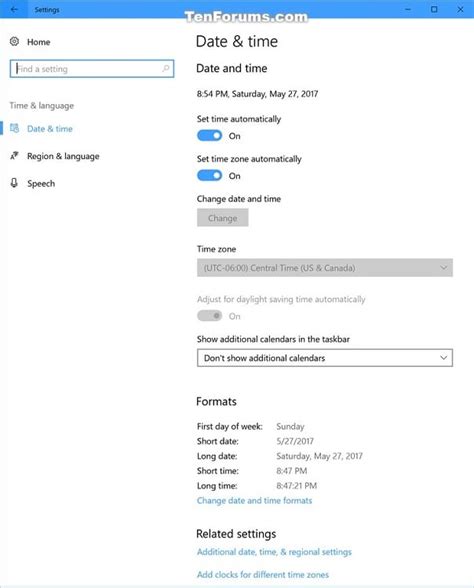The width and height of the screenshot is (474, 588).
Task: Open Add clocks for different time zones
Action: click(x=262, y=574)
